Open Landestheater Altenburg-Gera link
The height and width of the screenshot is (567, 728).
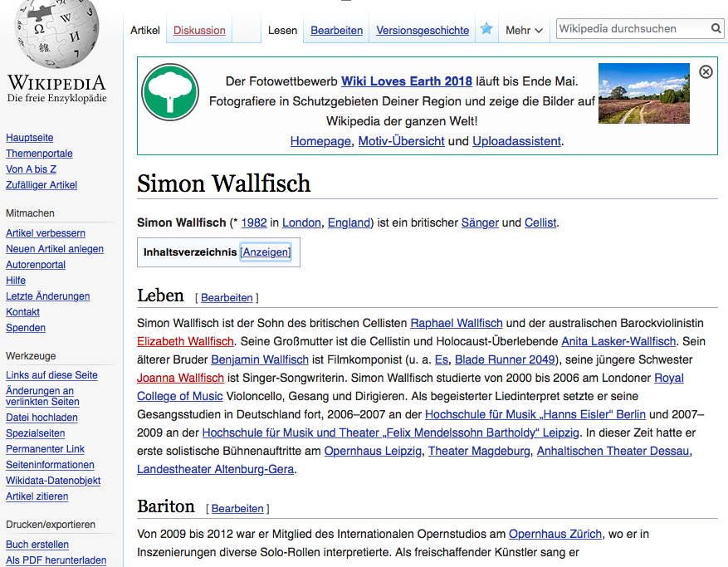coord(216,470)
